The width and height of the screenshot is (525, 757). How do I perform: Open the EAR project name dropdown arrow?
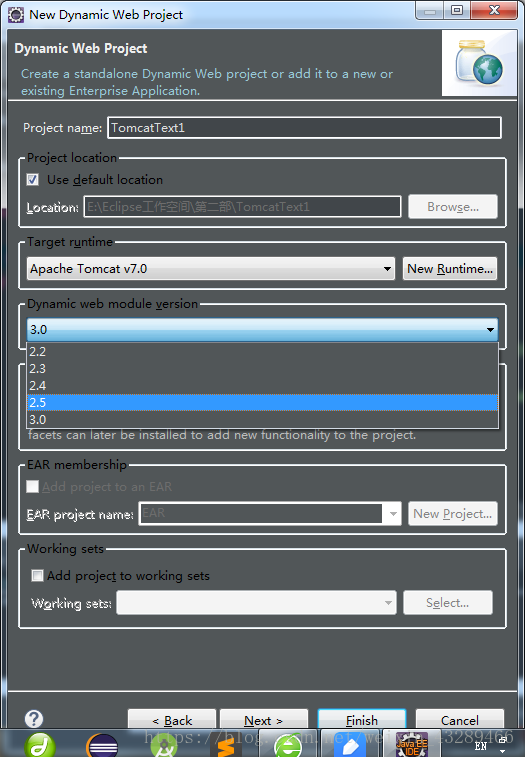[393, 513]
